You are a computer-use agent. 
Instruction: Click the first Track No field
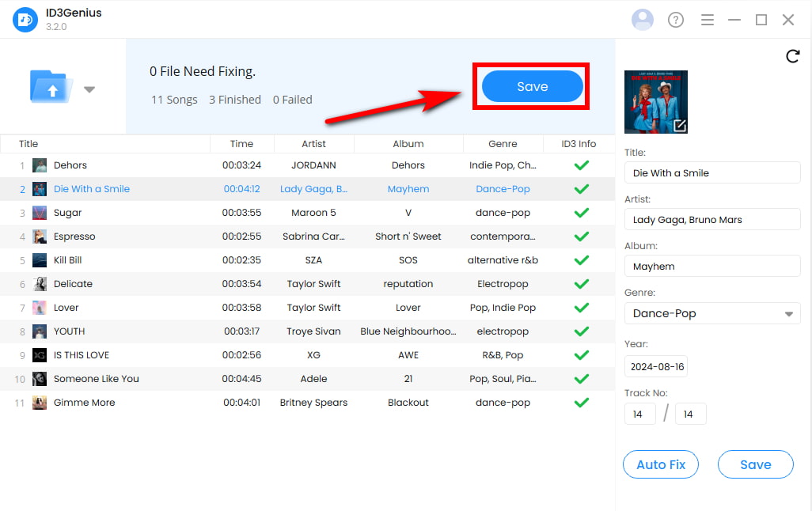click(639, 414)
